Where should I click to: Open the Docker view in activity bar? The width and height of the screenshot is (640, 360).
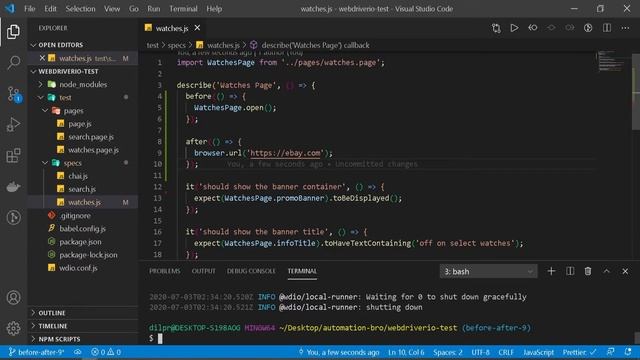(x=13, y=187)
